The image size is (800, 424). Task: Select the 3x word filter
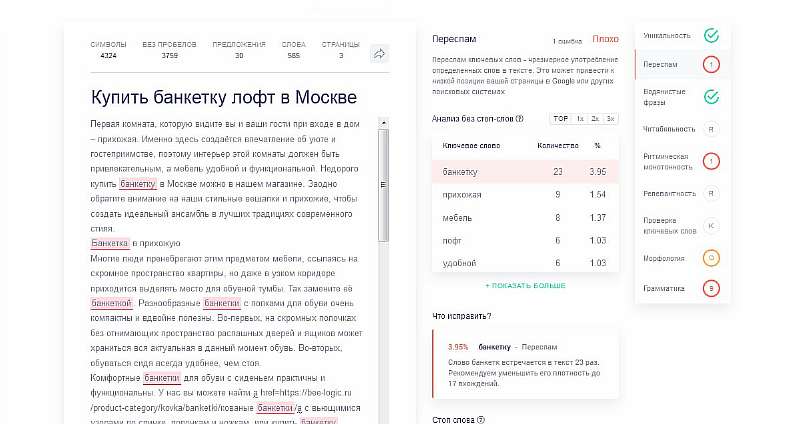pyautogui.click(x=610, y=118)
